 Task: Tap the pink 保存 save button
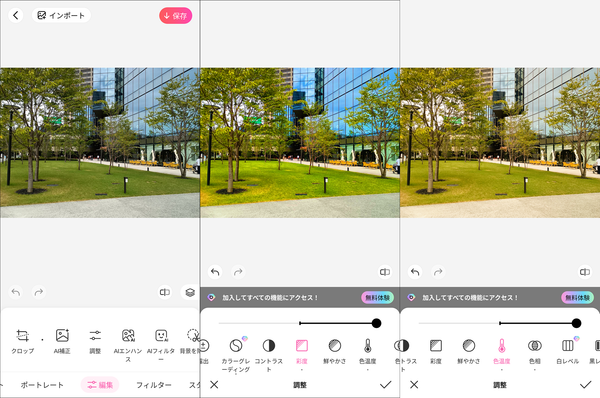176,16
